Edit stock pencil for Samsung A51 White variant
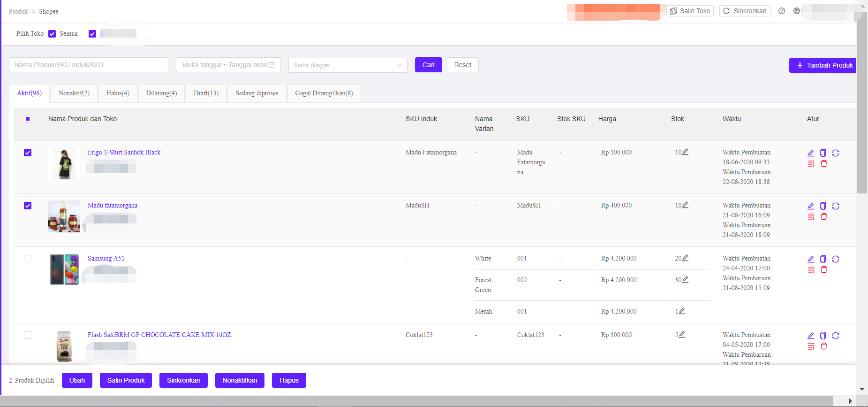The width and height of the screenshot is (868, 407). (685, 258)
